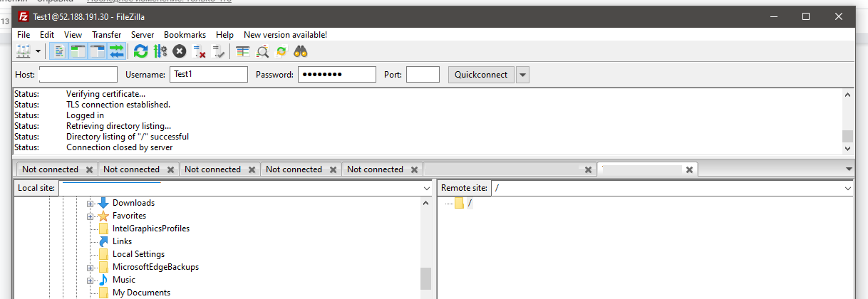Open the Quickconnect history dropdown
Image resolution: width=868 pixels, height=299 pixels.
click(x=522, y=75)
